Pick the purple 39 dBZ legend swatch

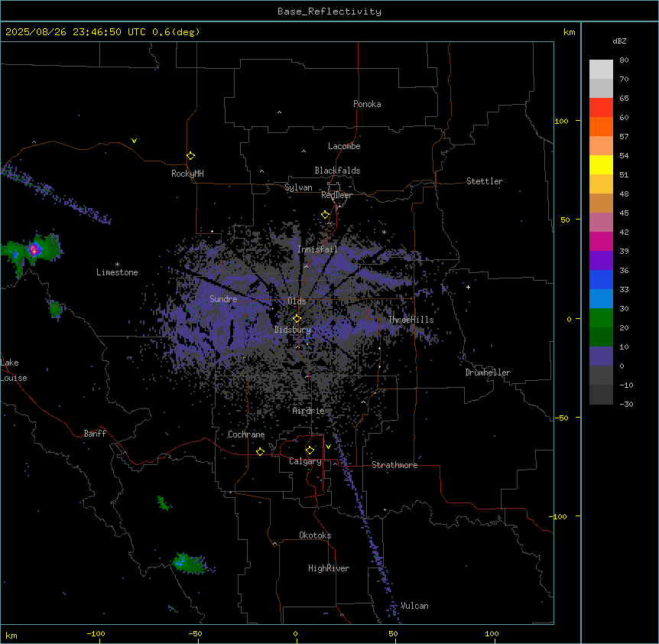(601, 261)
